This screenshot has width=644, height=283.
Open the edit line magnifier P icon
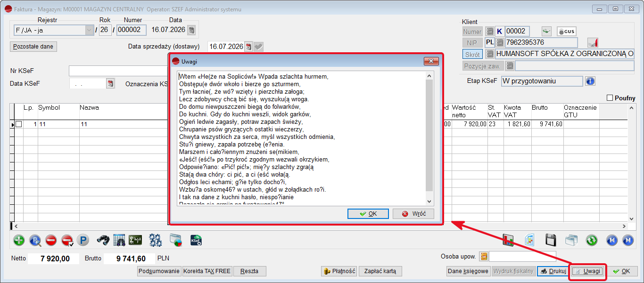pyautogui.click(x=35, y=241)
